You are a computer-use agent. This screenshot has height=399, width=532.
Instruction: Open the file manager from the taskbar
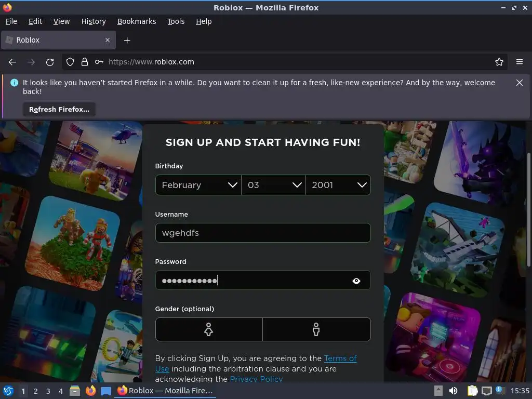[75, 391]
